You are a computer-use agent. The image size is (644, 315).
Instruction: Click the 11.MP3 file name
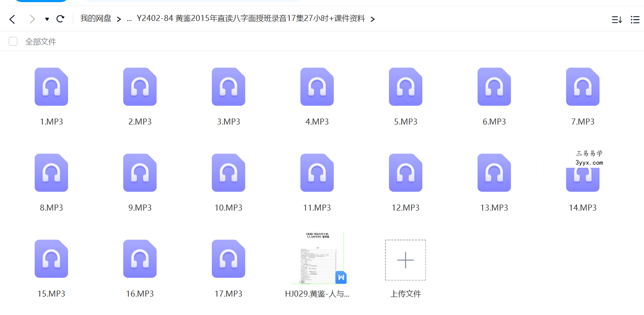coord(317,208)
